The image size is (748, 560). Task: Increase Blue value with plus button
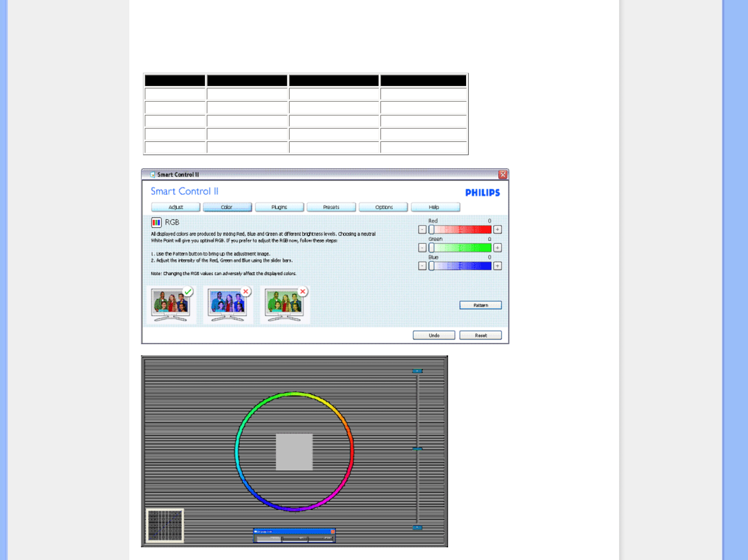(x=497, y=266)
